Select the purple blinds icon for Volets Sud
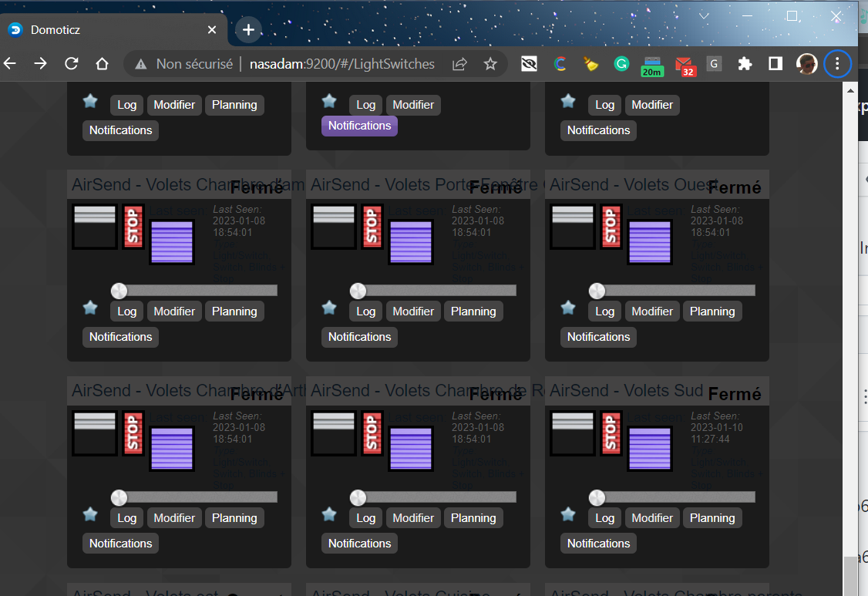Screen dimensions: 868x596 [x=649, y=447]
